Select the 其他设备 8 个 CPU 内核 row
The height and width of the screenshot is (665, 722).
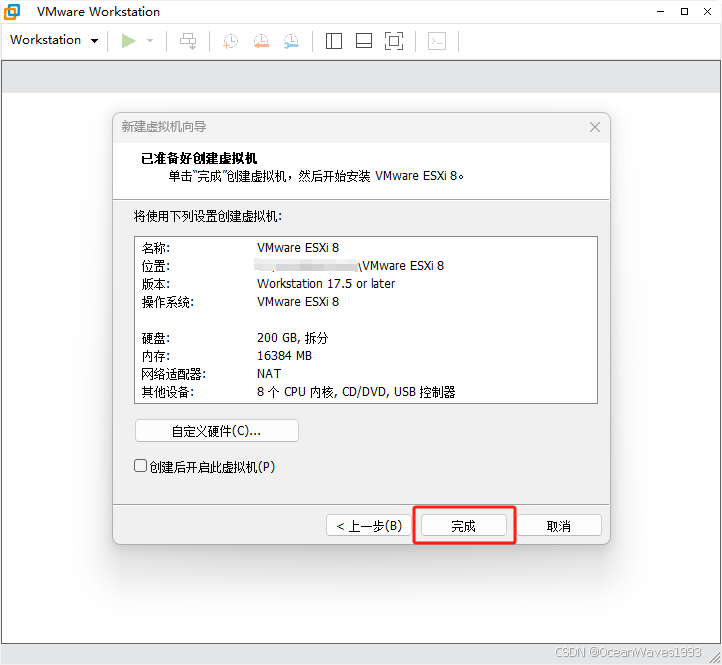(x=366, y=392)
